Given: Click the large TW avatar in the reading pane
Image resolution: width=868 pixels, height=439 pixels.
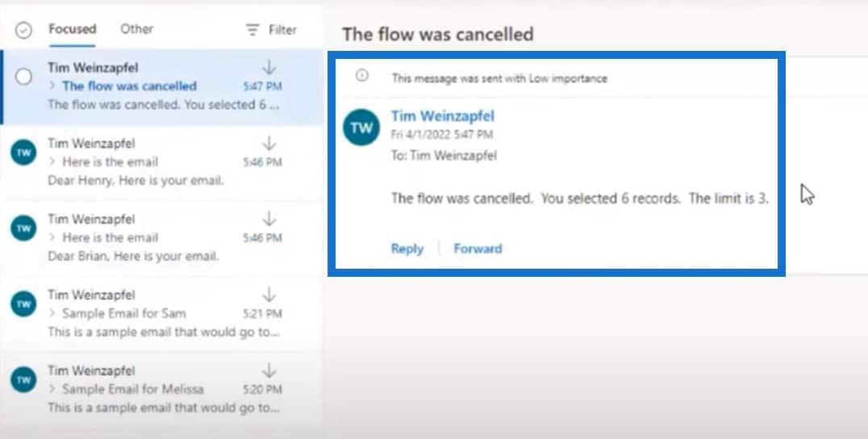Looking at the screenshot, I should (361, 128).
